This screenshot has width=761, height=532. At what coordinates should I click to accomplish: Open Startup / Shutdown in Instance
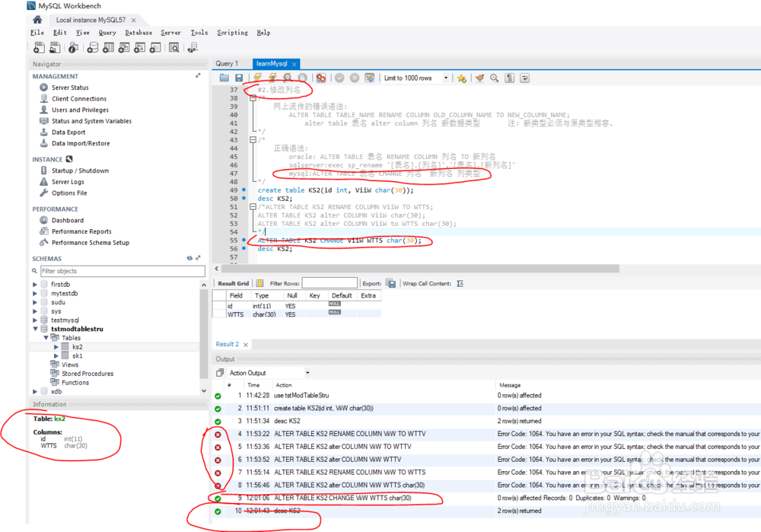(x=80, y=170)
